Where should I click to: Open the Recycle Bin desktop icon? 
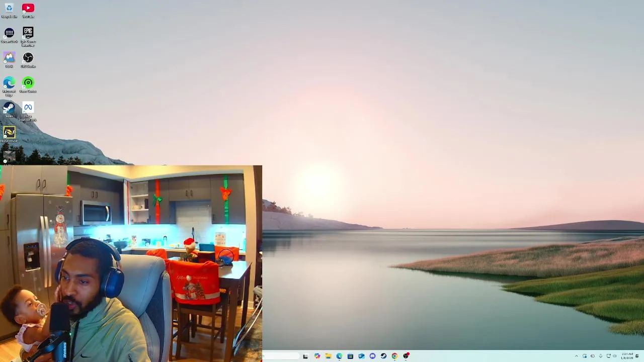(9, 10)
